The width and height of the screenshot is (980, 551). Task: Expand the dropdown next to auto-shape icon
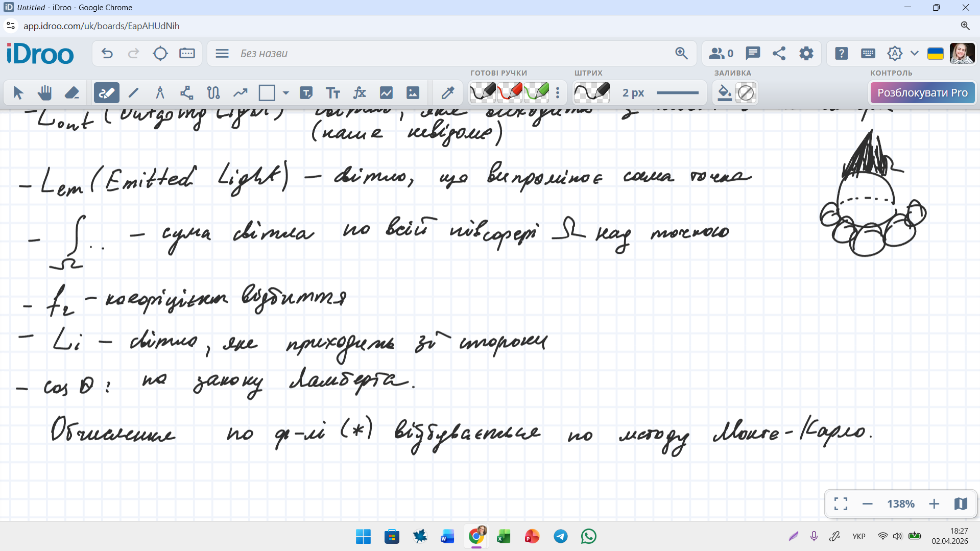pyautogui.click(x=915, y=54)
